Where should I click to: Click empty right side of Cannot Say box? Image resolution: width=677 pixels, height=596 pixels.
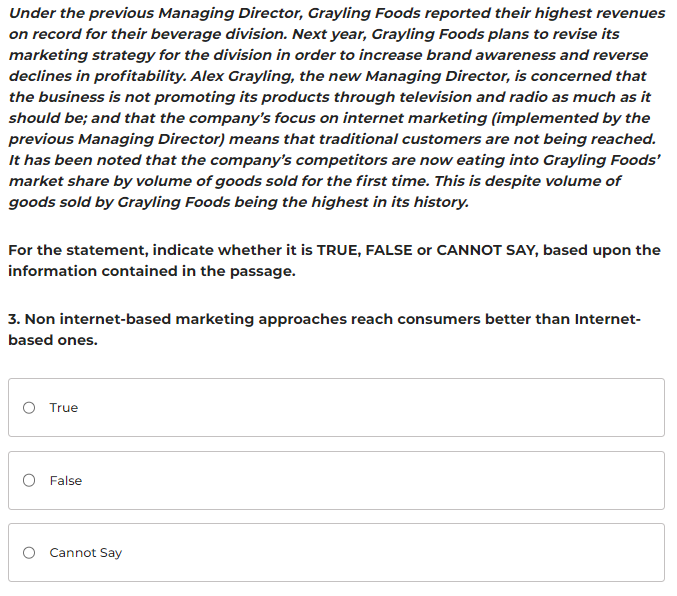point(450,553)
